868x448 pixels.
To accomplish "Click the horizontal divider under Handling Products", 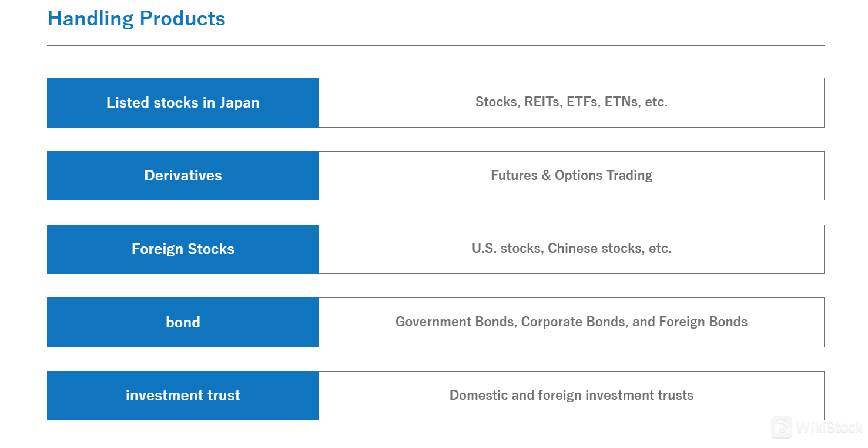I will point(435,45).
